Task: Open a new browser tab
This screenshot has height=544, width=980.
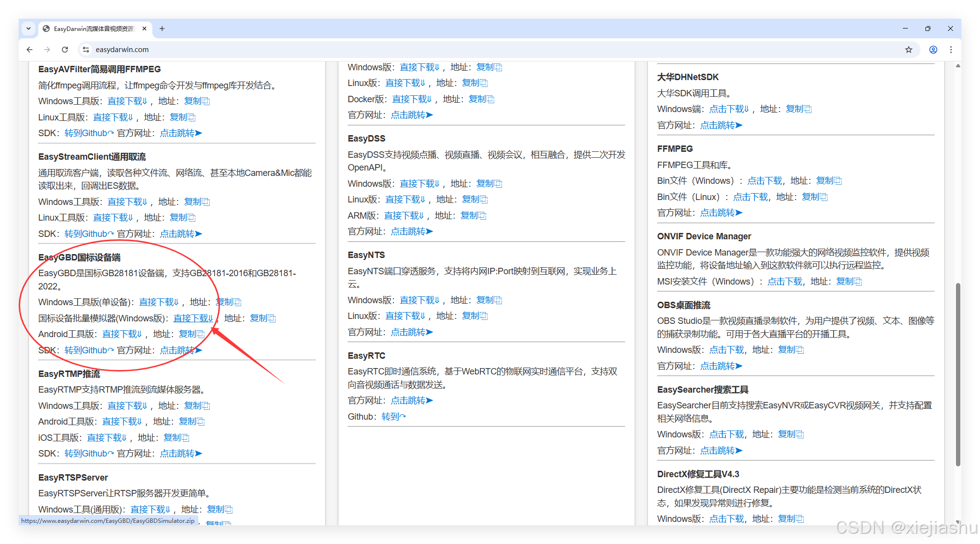Action: pyautogui.click(x=162, y=29)
